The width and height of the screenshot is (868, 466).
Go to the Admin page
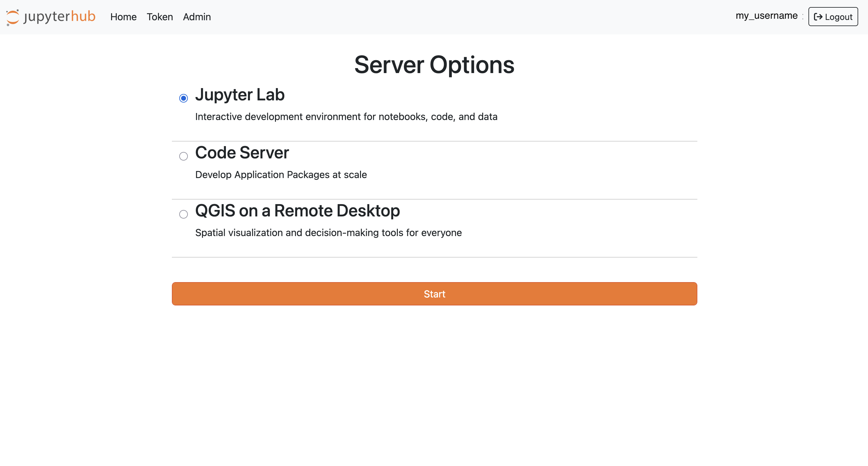197,17
